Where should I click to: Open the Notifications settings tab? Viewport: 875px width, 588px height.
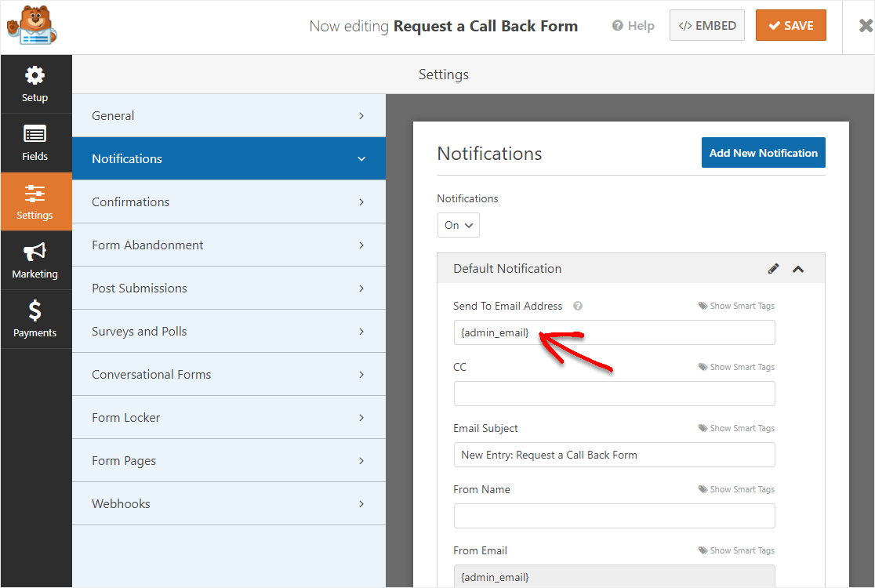click(x=228, y=158)
